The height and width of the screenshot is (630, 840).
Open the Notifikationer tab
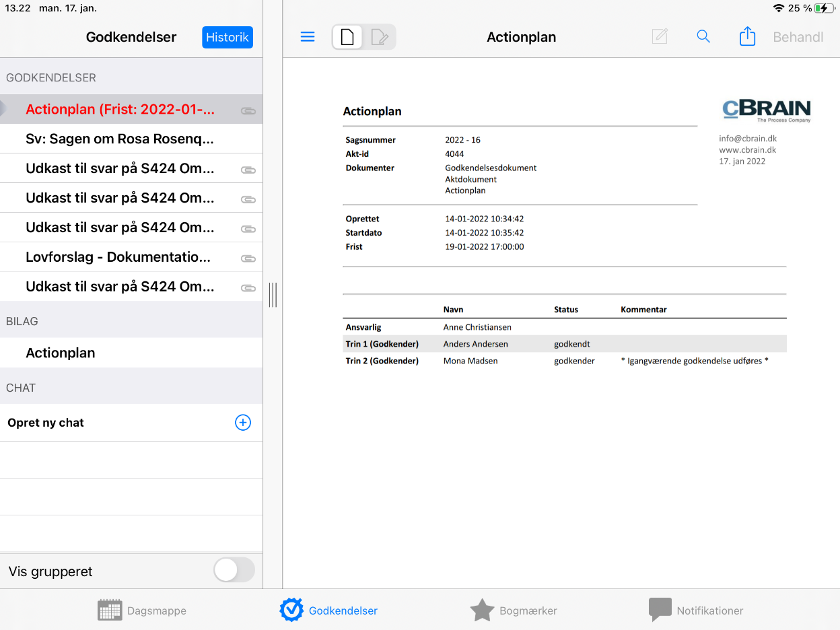tap(696, 610)
